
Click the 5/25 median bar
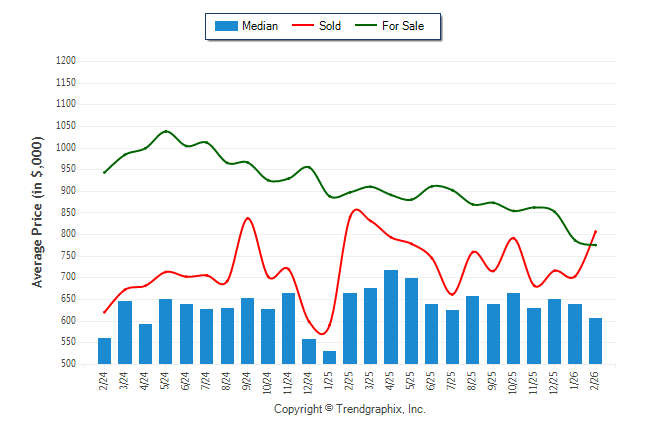point(411,321)
